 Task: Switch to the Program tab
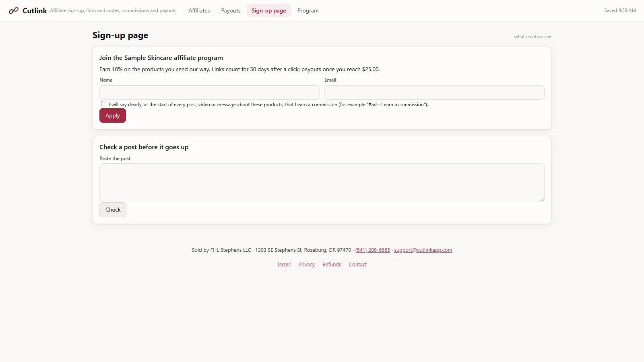tap(308, 10)
